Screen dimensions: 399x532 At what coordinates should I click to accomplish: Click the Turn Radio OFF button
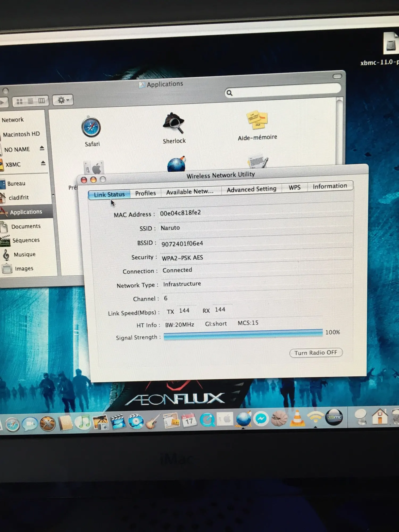tap(316, 353)
